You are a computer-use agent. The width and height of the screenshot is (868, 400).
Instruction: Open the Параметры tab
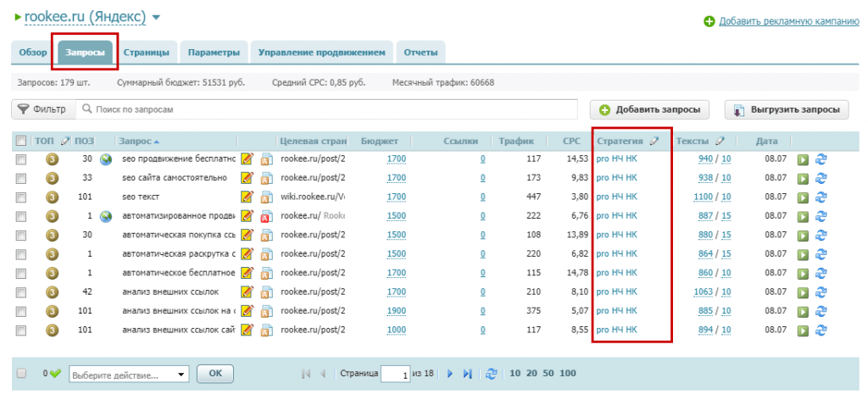tap(214, 53)
